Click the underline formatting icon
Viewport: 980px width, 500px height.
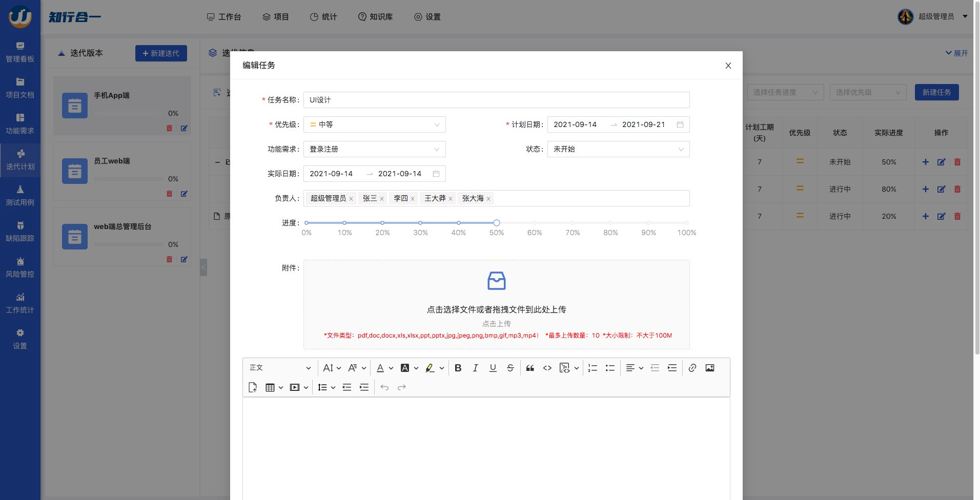[x=493, y=368]
